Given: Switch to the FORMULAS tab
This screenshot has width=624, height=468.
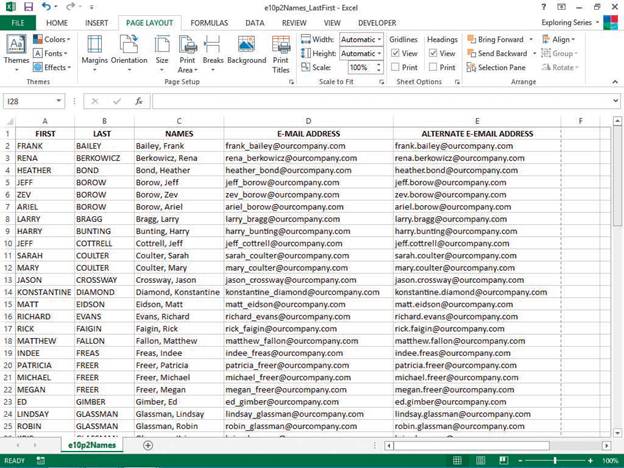Looking at the screenshot, I should [x=209, y=22].
